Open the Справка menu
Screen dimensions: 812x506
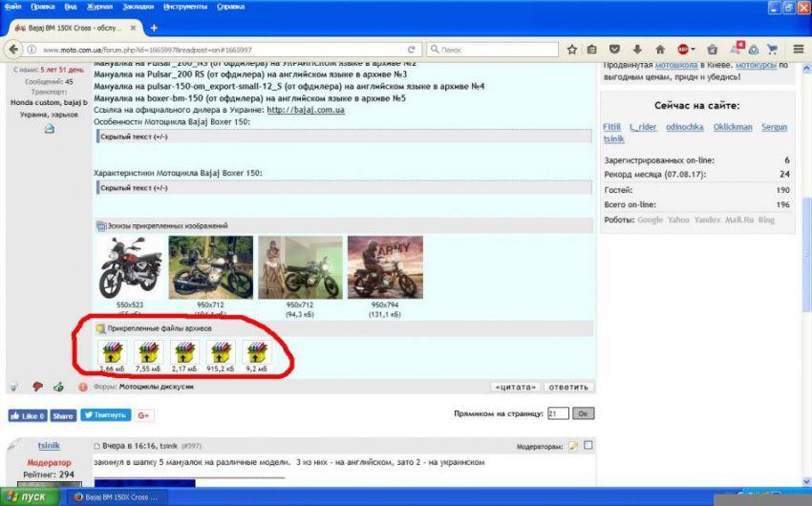tap(231, 7)
